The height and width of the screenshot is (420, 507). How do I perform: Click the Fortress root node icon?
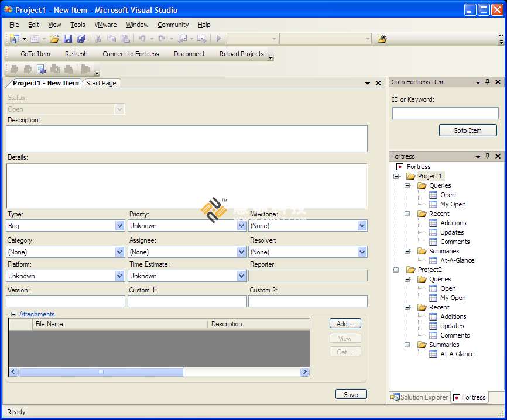coord(400,167)
